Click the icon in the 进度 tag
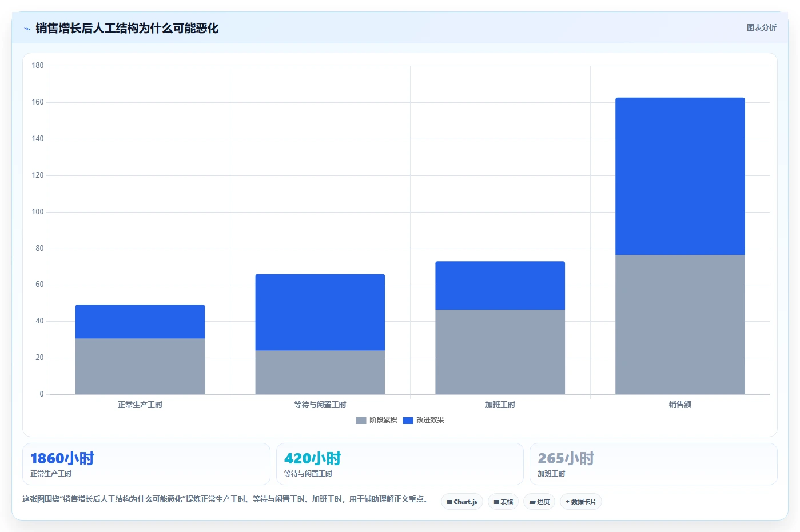The height and width of the screenshot is (532, 800). point(532,502)
